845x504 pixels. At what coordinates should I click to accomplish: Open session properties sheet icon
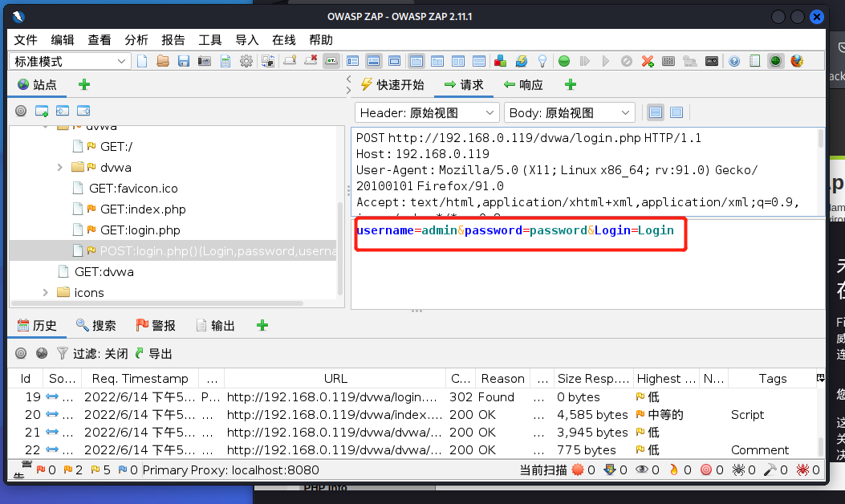coord(225,62)
